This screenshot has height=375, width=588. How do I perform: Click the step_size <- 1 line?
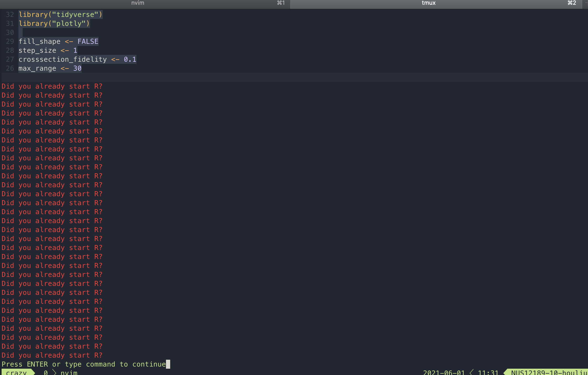coord(48,50)
